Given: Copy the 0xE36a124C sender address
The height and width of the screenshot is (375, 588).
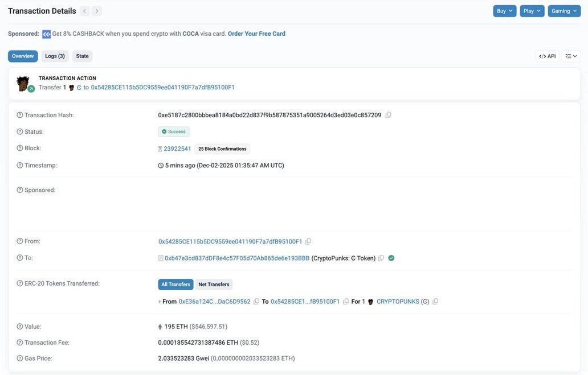Looking at the screenshot, I should (256, 302).
